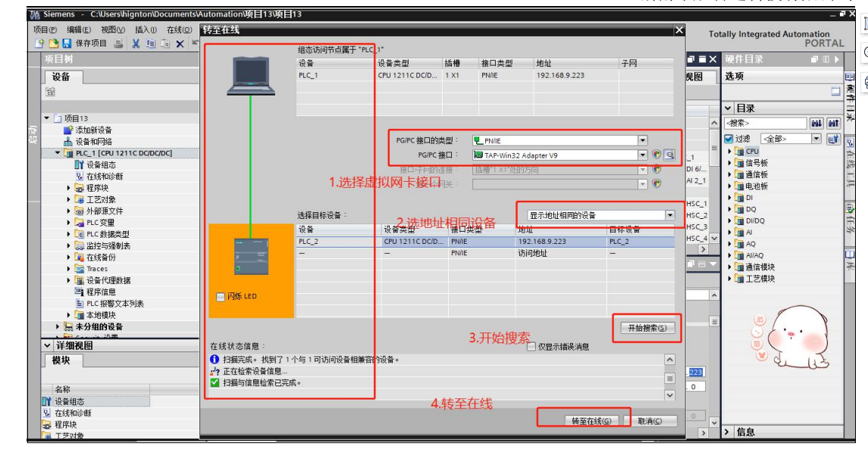The width and height of the screenshot is (868, 456).
Task: Click the open project folder icon
Action: click(54, 44)
